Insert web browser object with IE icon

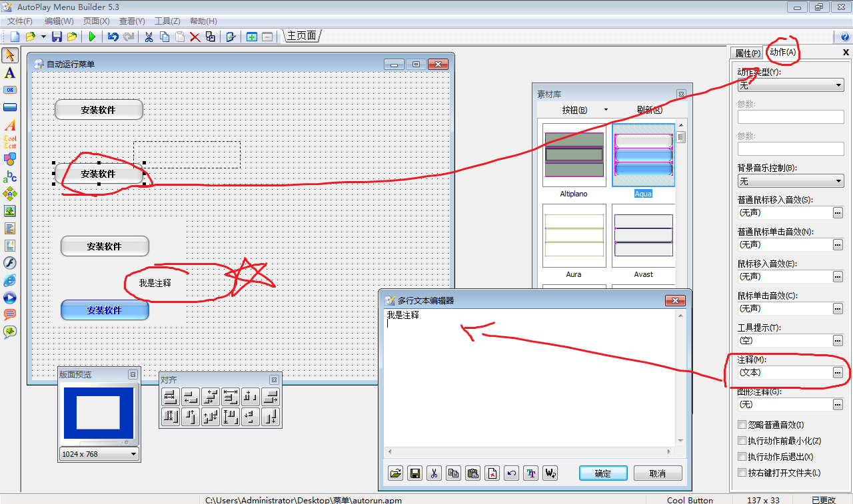click(10, 280)
